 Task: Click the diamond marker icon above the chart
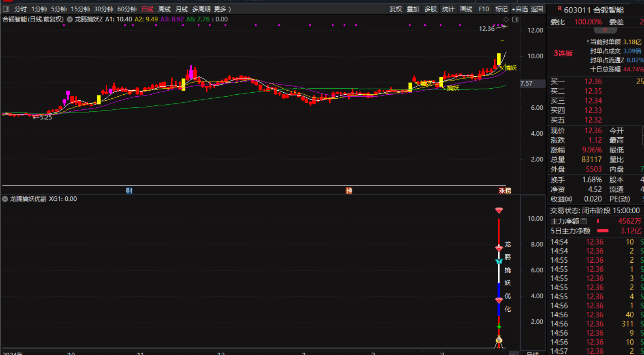(506, 19)
